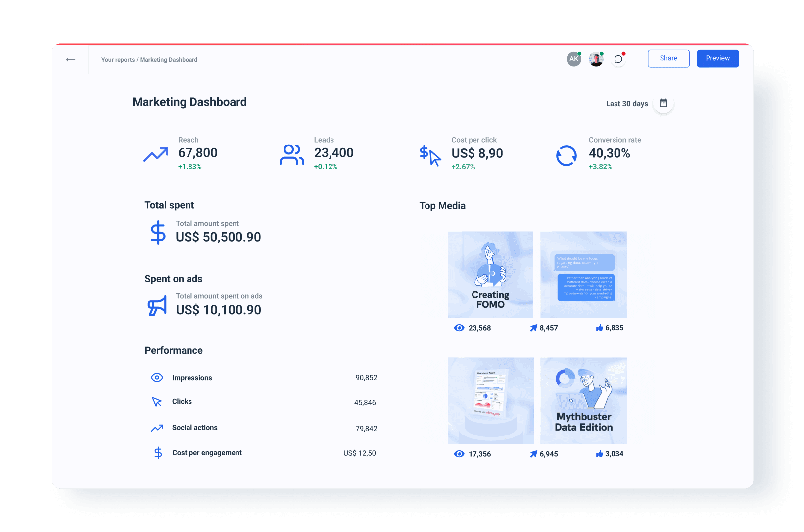Viewport: 804px width, 532px height.
Task: Click the views eye icon under Creating FOMO
Action: click(x=459, y=327)
